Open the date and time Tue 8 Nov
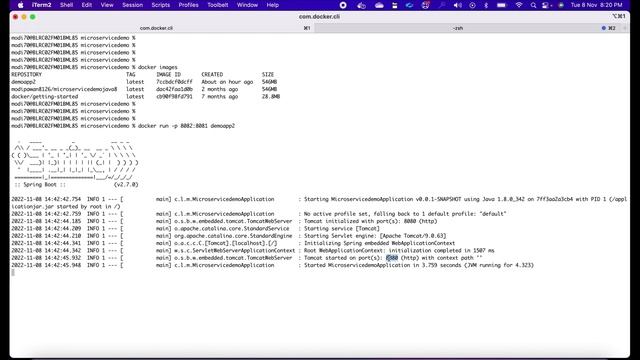 [596, 5]
